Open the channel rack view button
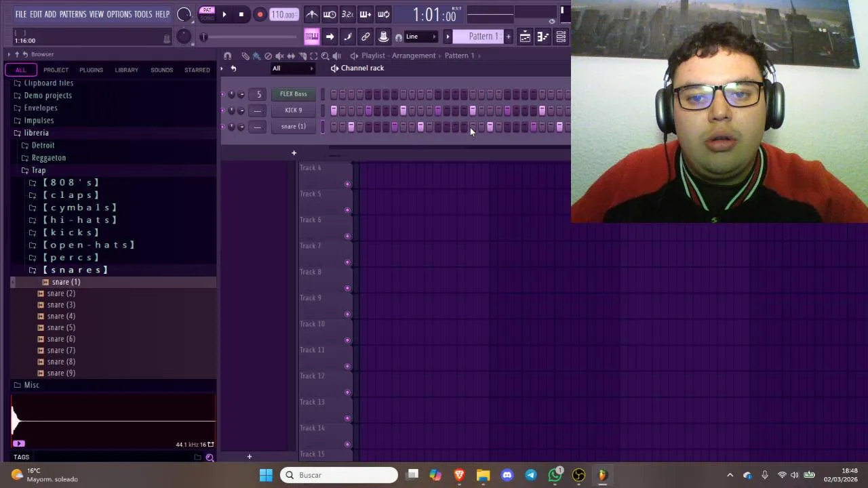868x488 pixels. [561, 37]
